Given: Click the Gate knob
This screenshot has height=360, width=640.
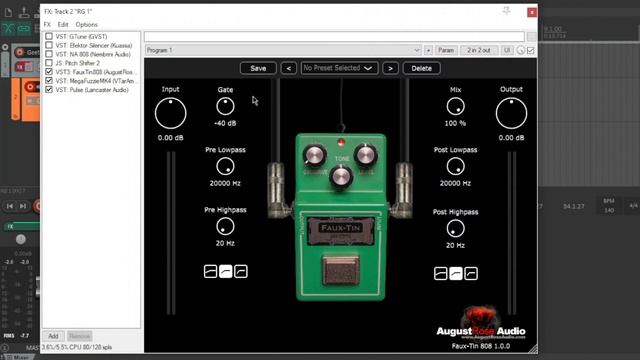Looking at the screenshot, I should coord(225,107).
